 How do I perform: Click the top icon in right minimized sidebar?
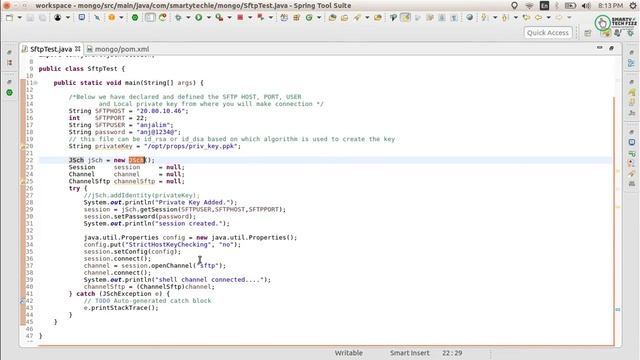[631, 52]
